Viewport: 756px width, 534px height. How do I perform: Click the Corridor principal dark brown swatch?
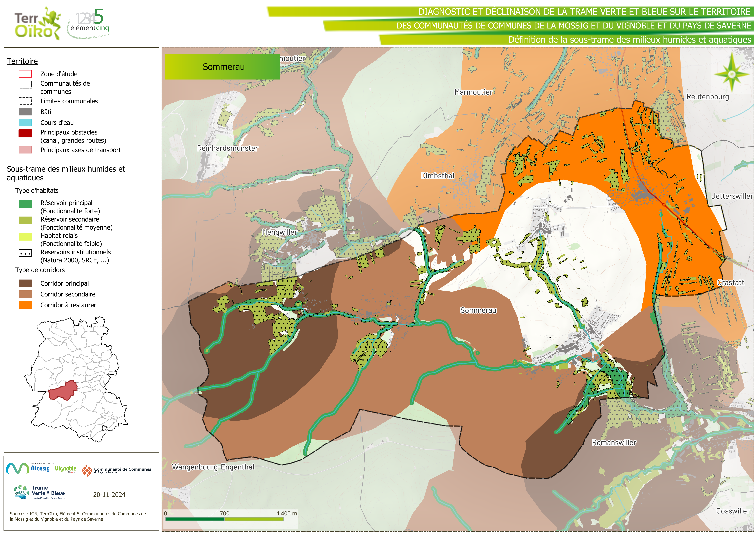(x=25, y=283)
